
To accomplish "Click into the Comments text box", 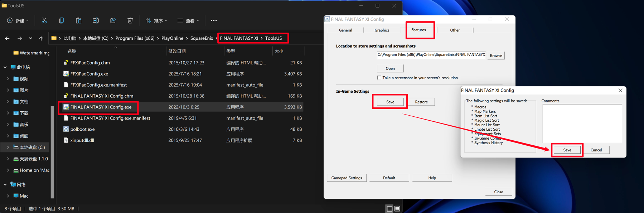I will point(582,124).
